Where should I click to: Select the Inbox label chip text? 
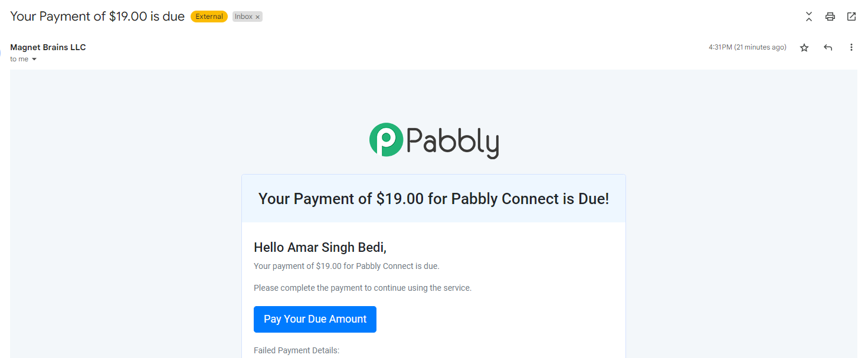tap(243, 17)
